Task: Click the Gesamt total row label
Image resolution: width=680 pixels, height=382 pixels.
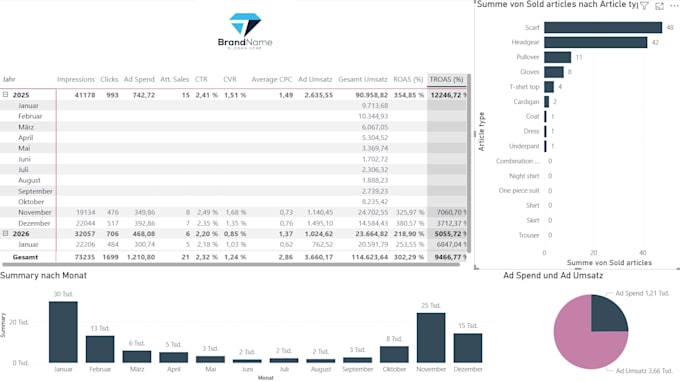Action: click(x=25, y=257)
